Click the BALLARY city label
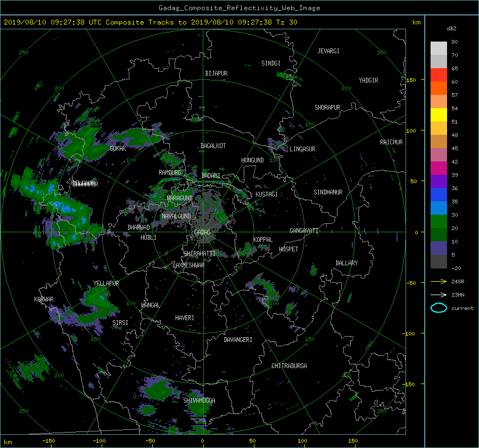479x448 pixels. tap(346, 263)
